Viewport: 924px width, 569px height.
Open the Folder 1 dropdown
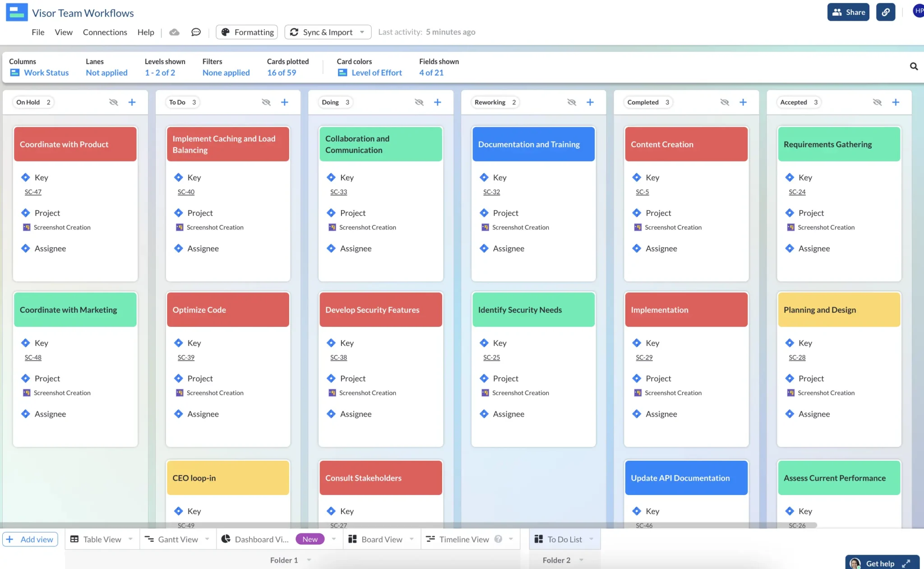tap(309, 560)
